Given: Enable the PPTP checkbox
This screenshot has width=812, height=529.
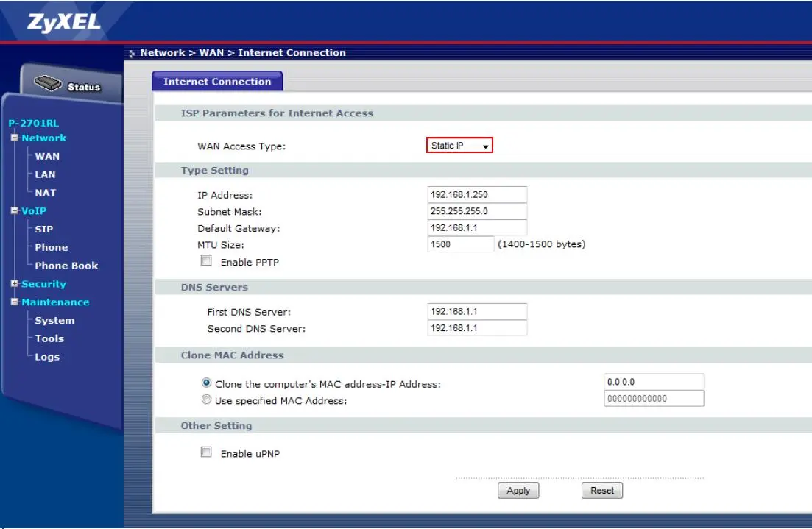Looking at the screenshot, I should point(206,261).
